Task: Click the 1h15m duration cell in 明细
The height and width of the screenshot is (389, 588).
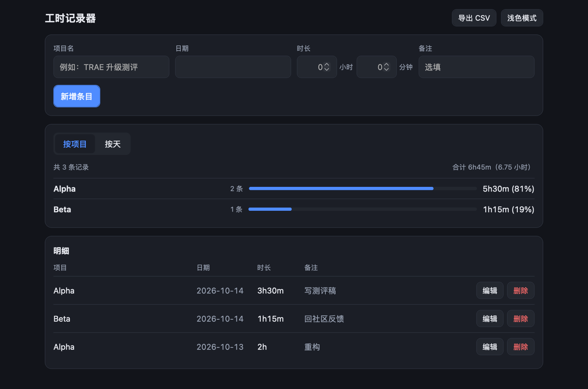Action: click(x=270, y=319)
